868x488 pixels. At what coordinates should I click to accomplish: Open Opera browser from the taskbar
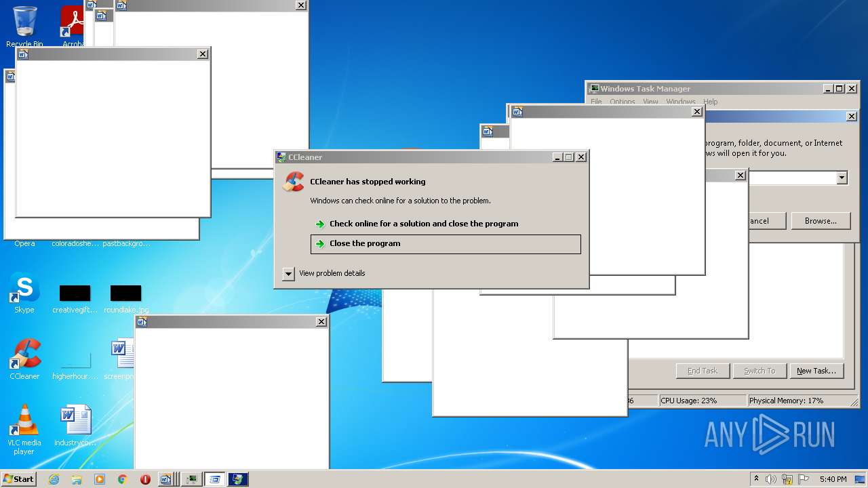click(145, 479)
